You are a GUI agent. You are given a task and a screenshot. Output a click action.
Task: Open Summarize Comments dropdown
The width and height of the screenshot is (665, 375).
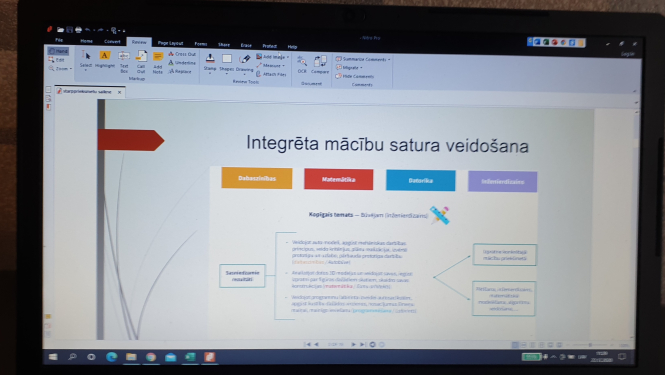tap(363, 59)
